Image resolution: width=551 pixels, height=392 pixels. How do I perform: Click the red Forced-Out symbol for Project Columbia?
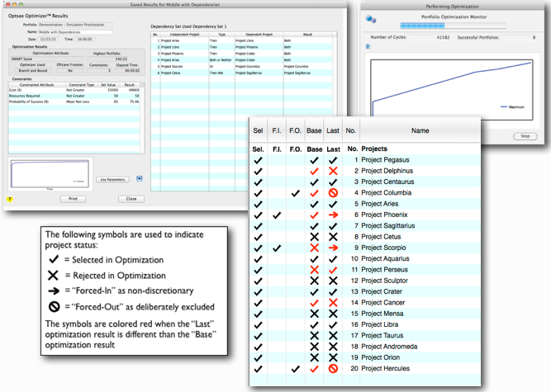point(333,192)
